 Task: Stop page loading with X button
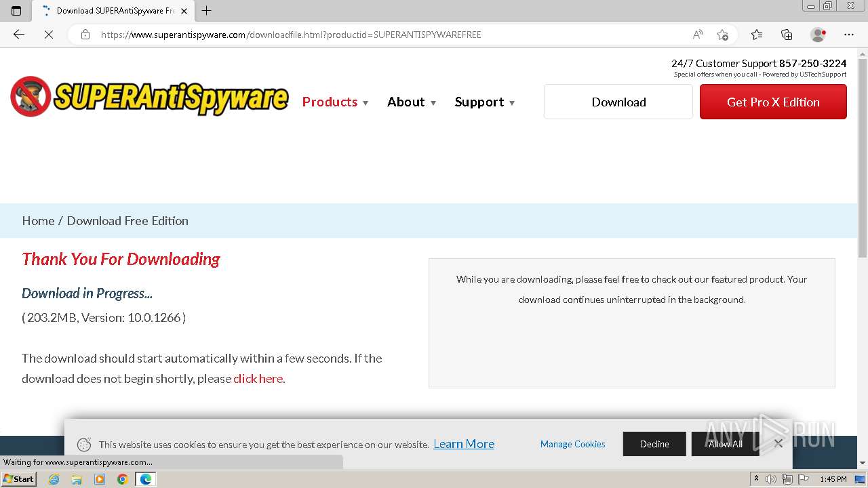[x=49, y=35]
